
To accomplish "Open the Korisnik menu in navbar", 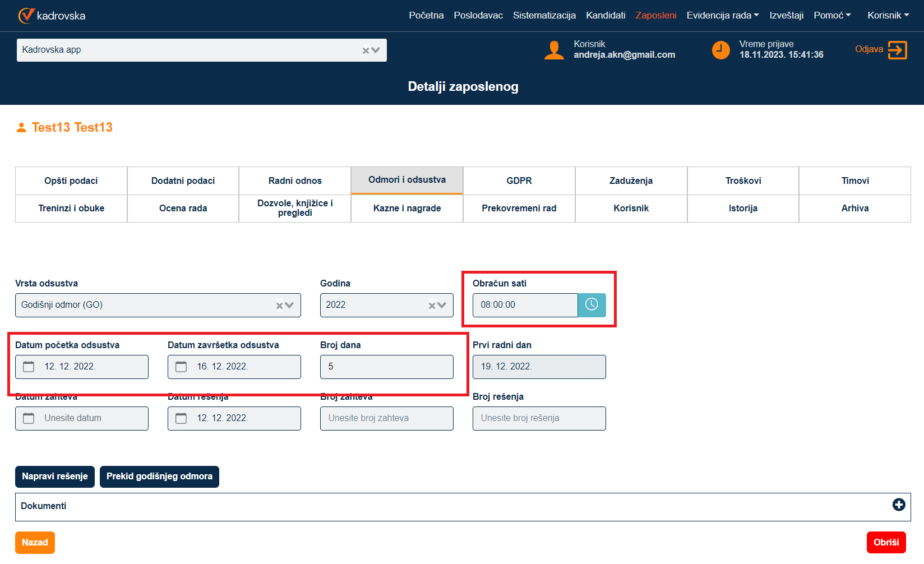I will click(888, 16).
